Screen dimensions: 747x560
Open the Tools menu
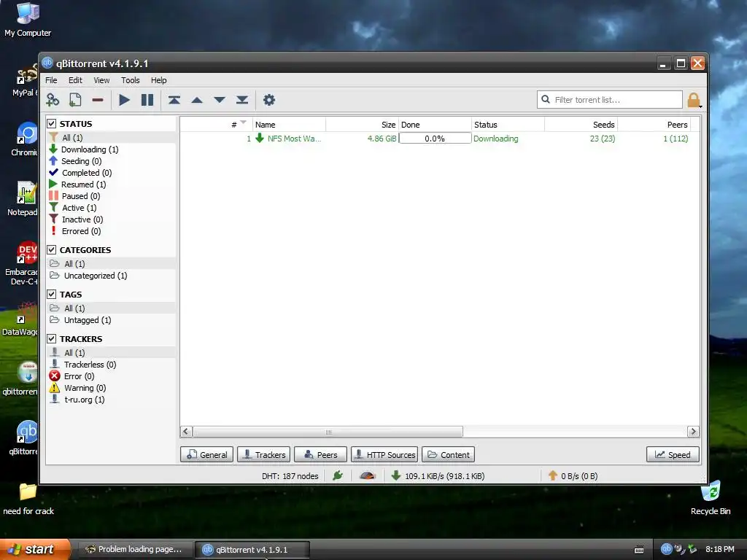pyautogui.click(x=130, y=80)
